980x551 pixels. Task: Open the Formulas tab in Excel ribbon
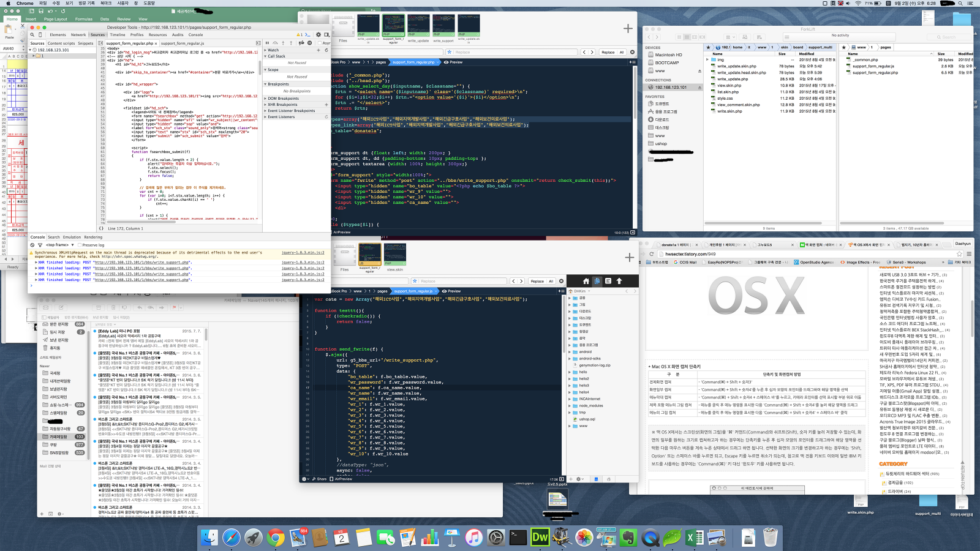pyautogui.click(x=83, y=19)
